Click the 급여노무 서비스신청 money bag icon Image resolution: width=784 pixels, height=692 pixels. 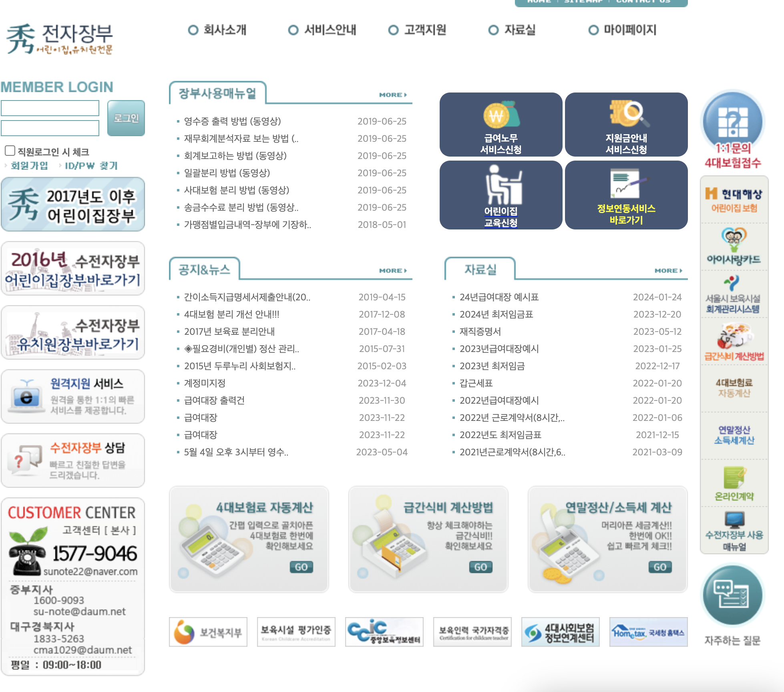[x=501, y=115]
